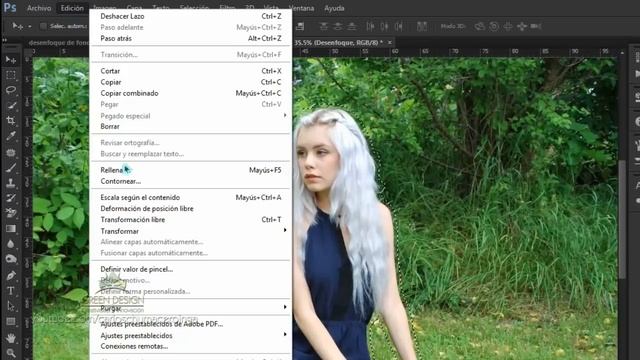Screen dimensions: 640x360
Task: Click the Photoshop Ps logo icon
Action: coord(10,8)
